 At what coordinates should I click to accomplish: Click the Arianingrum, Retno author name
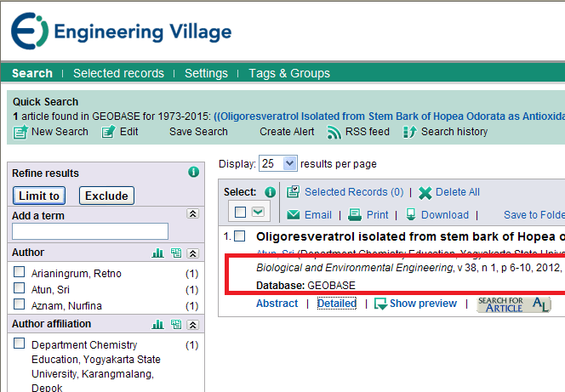pyautogui.click(x=77, y=274)
